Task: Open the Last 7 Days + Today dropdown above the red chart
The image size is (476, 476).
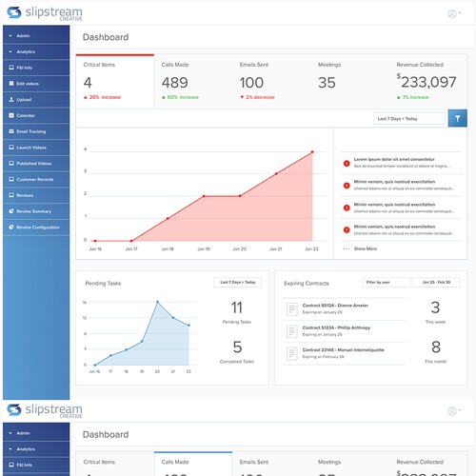Action: (x=409, y=119)
